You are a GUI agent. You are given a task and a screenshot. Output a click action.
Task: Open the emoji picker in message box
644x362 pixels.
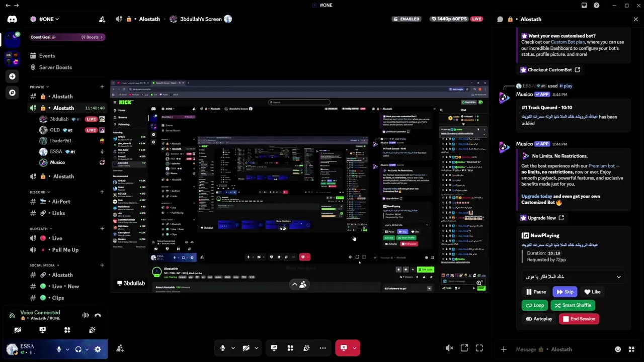coord(618,349)
